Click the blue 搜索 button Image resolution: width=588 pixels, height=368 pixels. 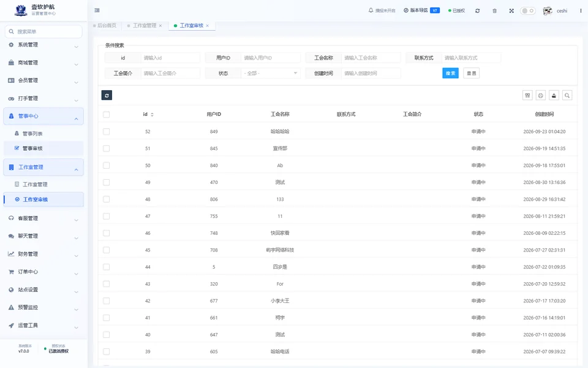click(x=450, y=73)
